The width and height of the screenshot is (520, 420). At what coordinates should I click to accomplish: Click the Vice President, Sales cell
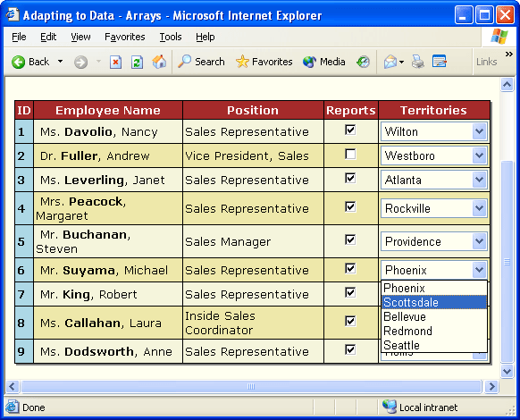coord(253,155)
